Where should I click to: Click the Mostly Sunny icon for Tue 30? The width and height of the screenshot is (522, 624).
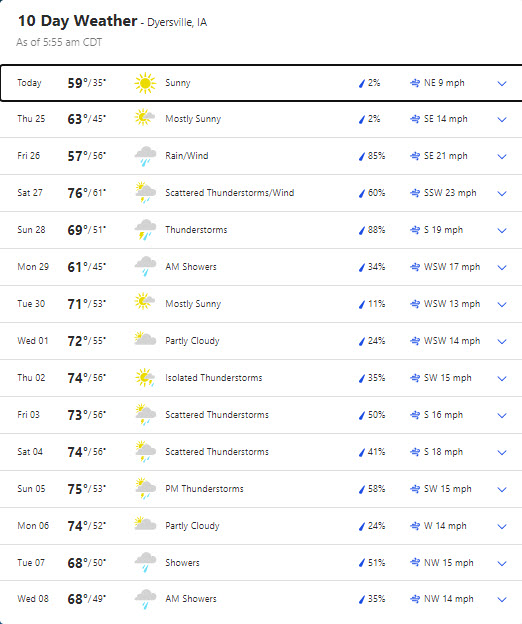pos(145,302)
